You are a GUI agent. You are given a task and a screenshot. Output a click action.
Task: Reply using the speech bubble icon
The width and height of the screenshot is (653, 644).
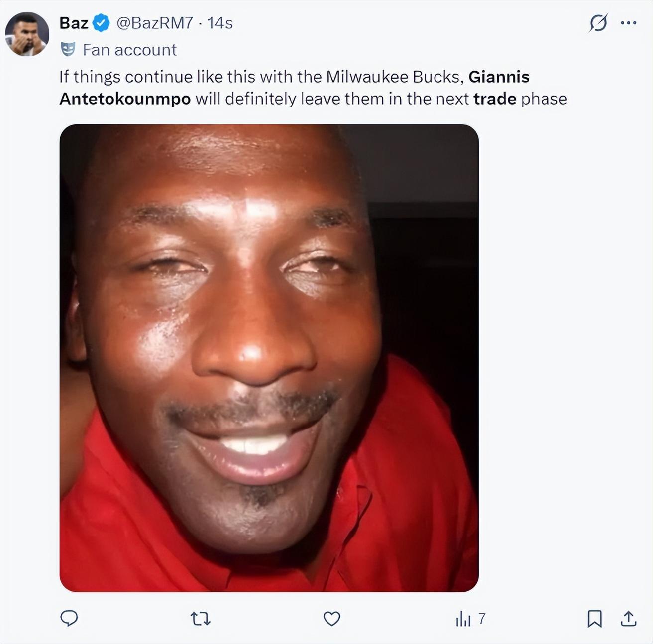click(69, 618)
